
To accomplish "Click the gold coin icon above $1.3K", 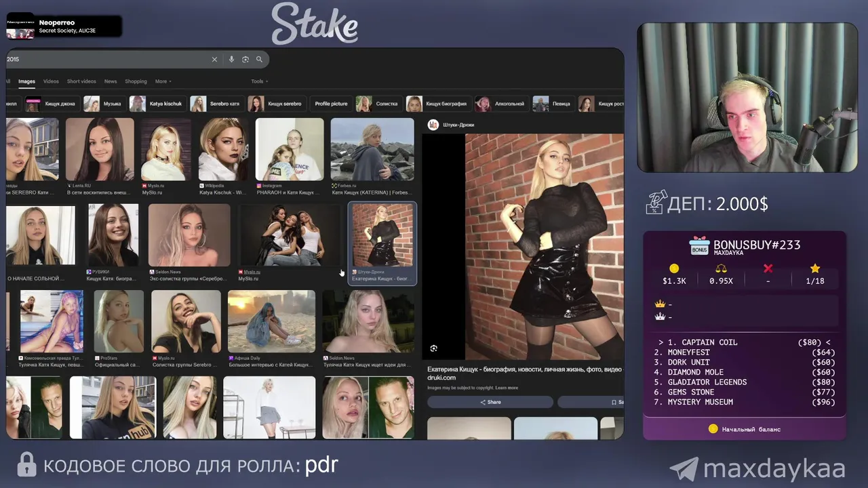I will coord(673,268).
